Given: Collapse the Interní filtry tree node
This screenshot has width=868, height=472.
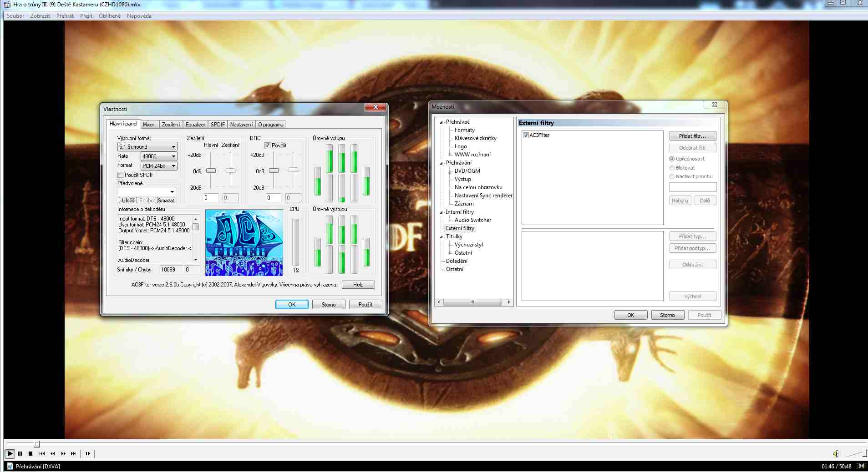Looking at the screenshot, I should coord(441,212).
